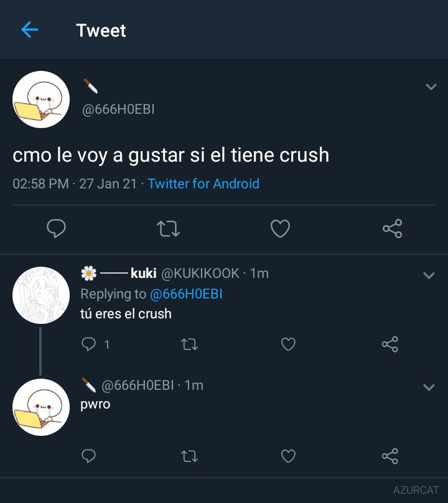Reply to the 'pwro' tweet
Viewport: 448px width, 503px height.
(88, 456)
